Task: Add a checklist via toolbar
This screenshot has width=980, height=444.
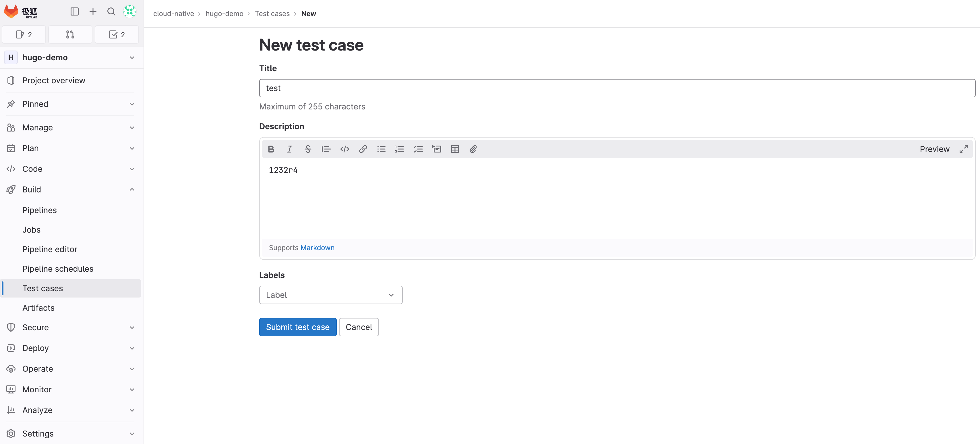Action: 418,149
